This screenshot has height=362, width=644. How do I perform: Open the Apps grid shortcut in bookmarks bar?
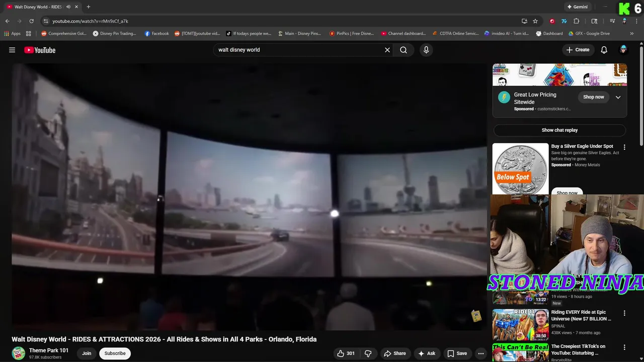click(12, 34)
